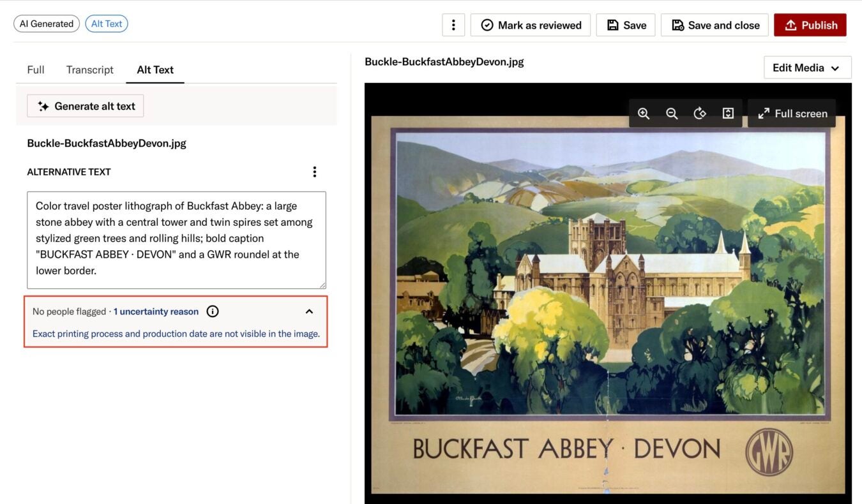Click the ALTERNATIVE TEXT label

(x=69, y=172)
